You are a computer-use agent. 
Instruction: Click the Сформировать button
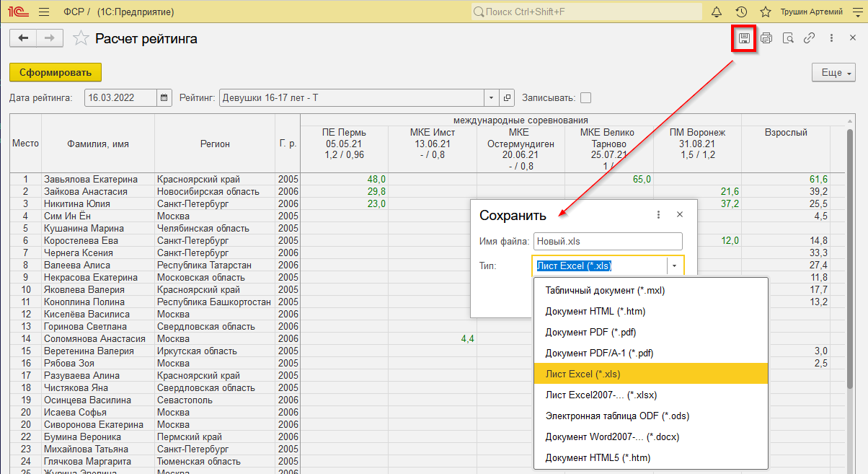click(x=56, y=72)
